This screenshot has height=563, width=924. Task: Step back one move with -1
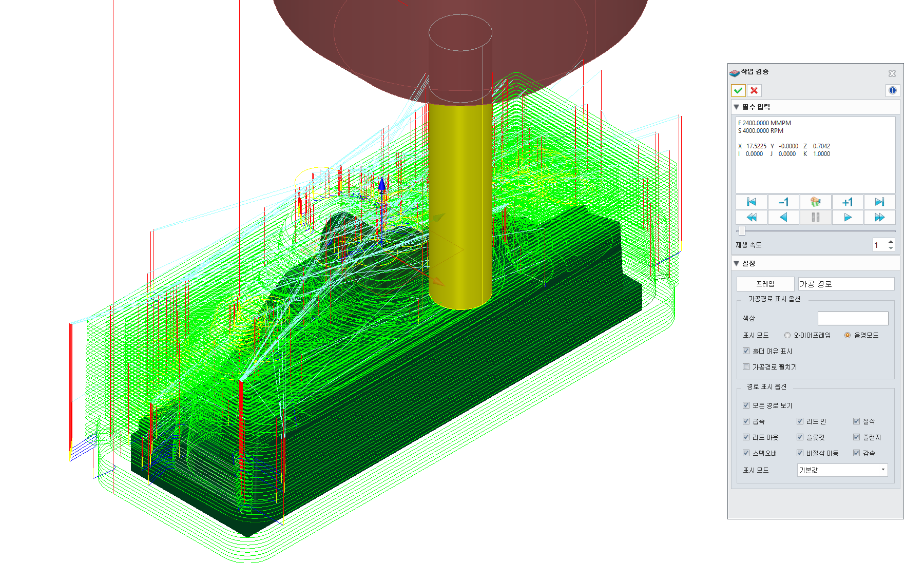click(x=783, y=202)
